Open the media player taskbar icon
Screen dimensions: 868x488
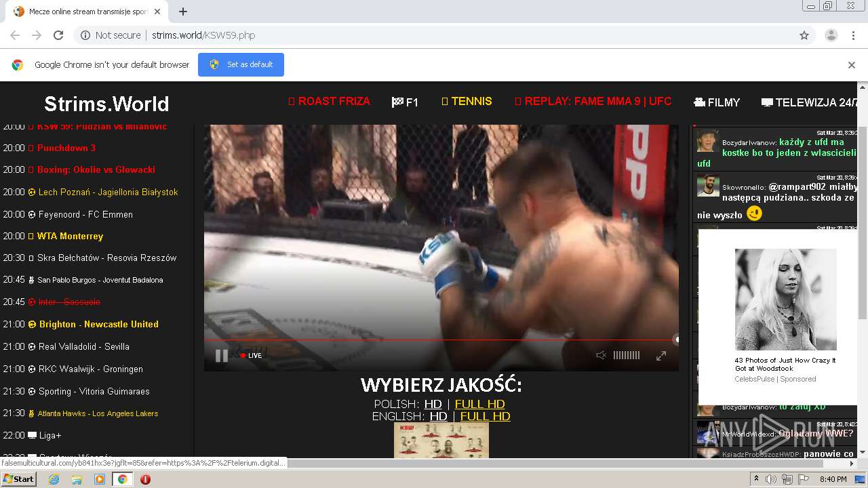(x=100, y=479)
